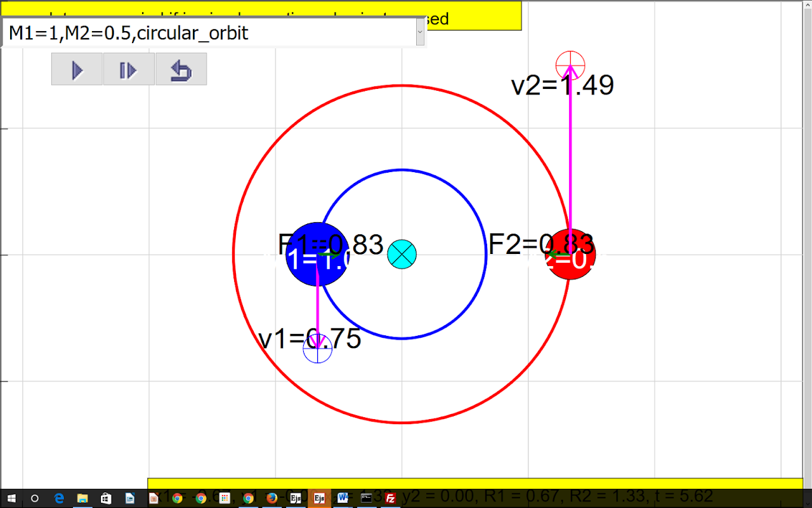Screen dimensions: 812x508
Task: Click the cyan center of mass marker
Action: click(x=402, y=255)
